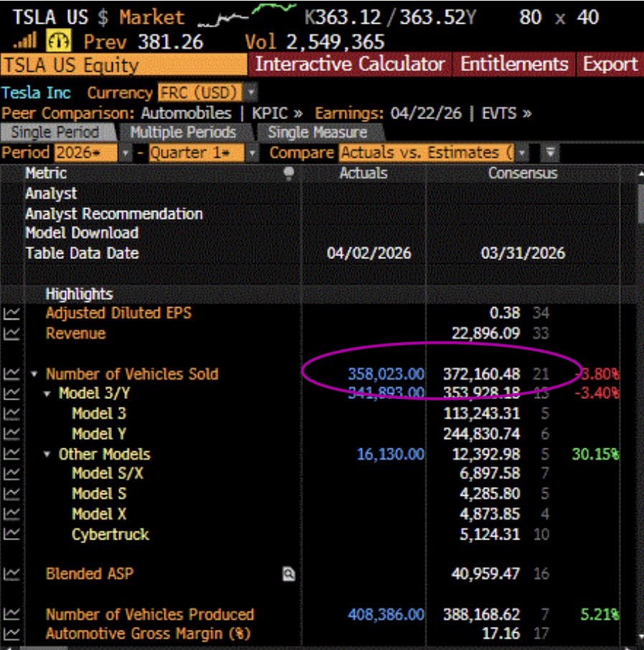
Task: Click the Analyst Recommendation row
Action: [x=114, y=214]
